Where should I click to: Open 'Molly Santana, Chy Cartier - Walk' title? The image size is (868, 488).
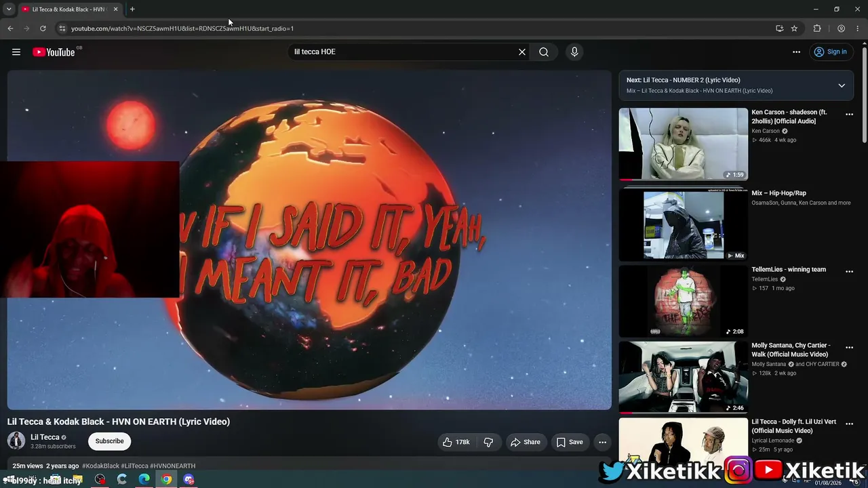(791, 350)
